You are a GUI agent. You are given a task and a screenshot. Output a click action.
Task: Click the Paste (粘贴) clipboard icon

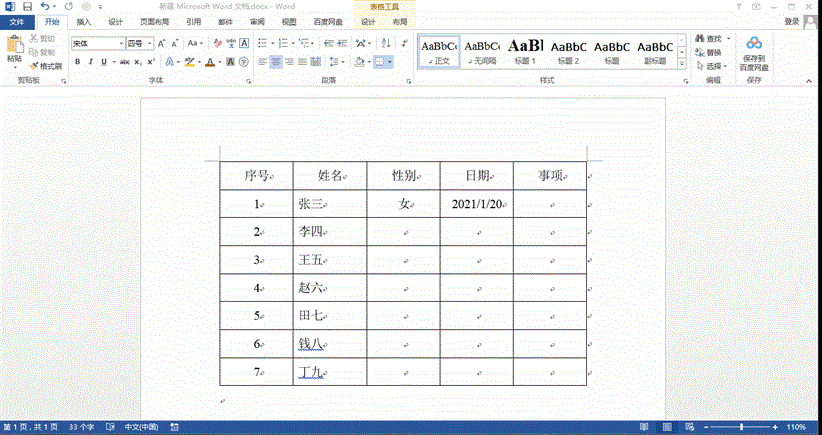pos(14,48)
